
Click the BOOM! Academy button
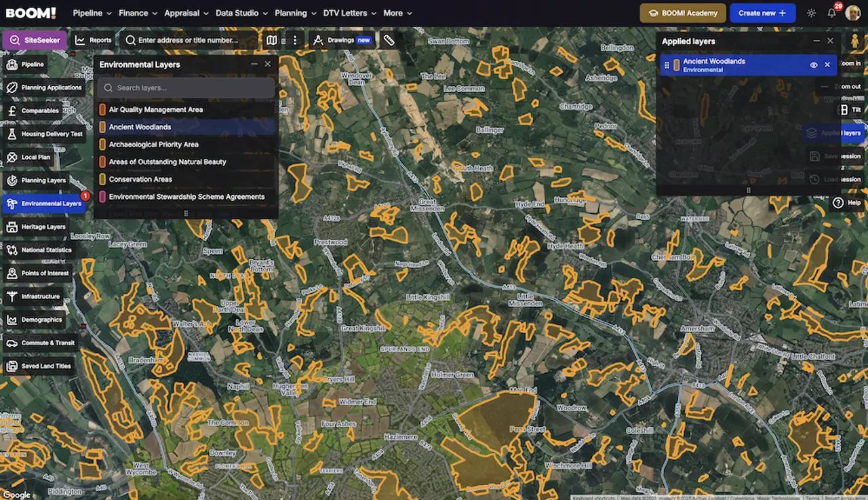point(683,13)
